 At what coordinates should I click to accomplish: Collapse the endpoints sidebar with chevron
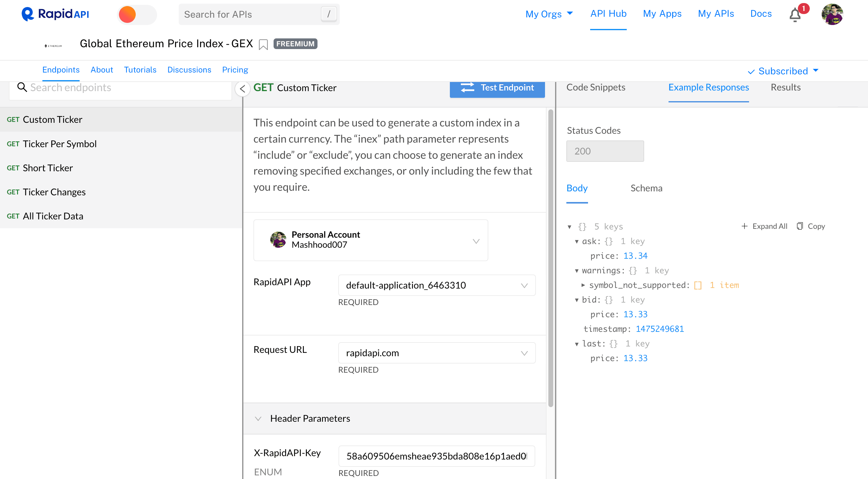tap(242, 89)
